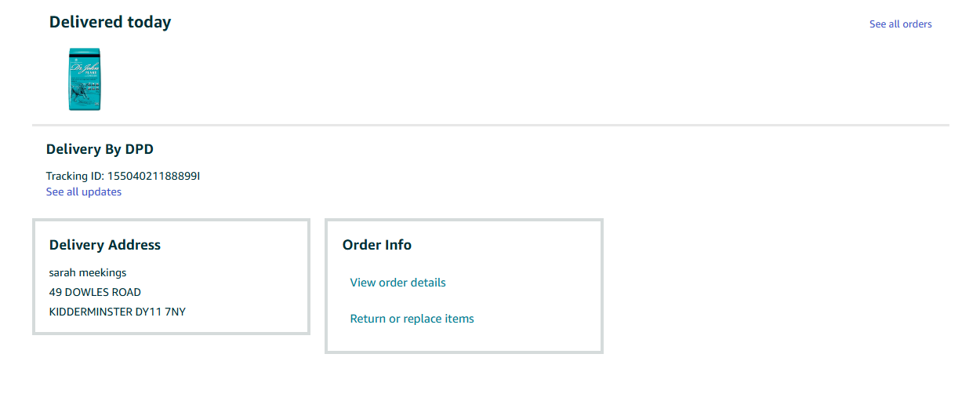Click the Tracking ID: label
The width and height of the screenshot is (980, 416).
pyautogui.click(x=74, y=176)
